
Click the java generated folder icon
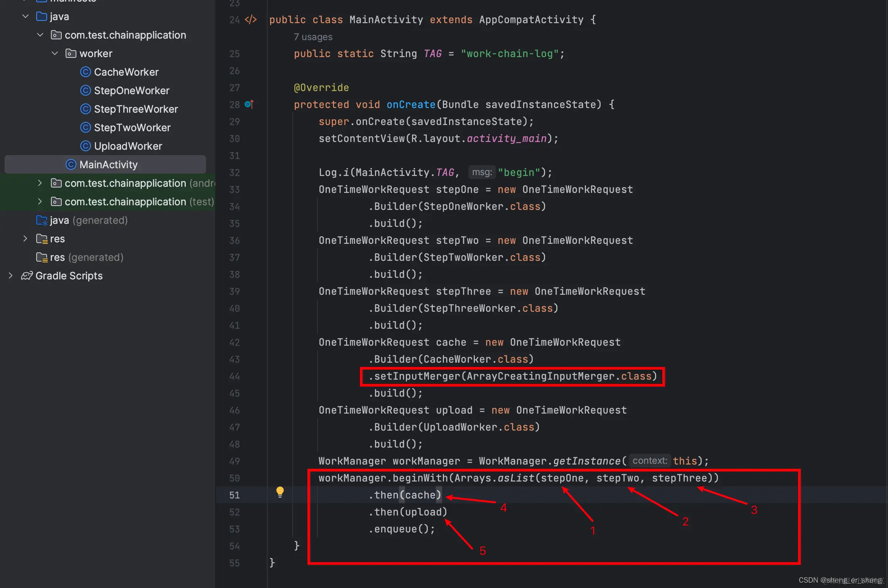[41, 220]
